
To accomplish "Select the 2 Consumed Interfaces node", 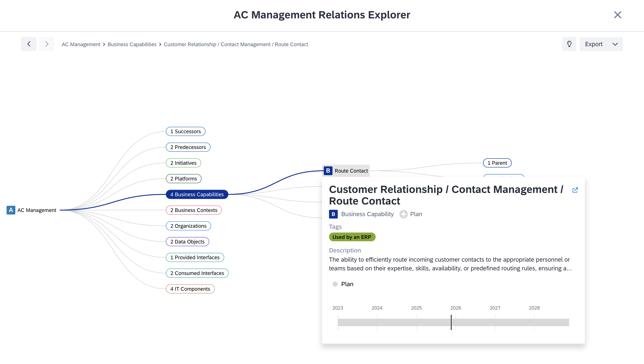I will pos(197,273).
